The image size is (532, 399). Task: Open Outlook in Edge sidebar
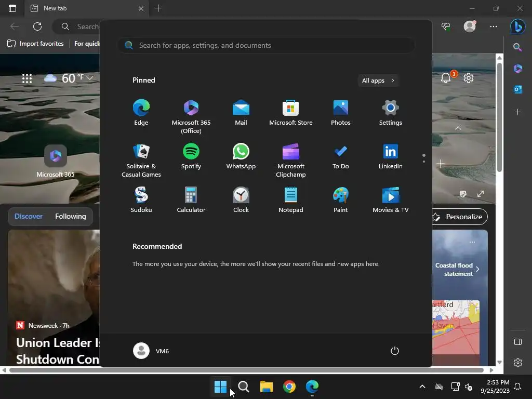517,89
